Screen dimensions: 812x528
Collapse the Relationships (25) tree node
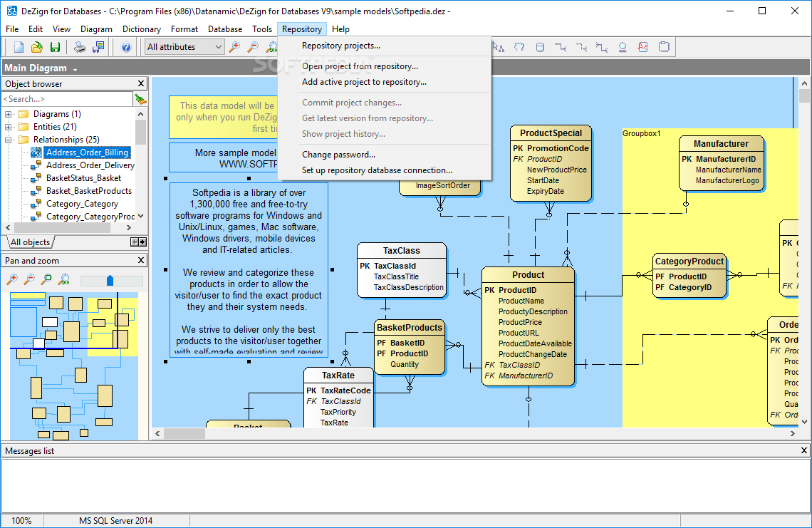pyautogui.click(x=9, y=140)
